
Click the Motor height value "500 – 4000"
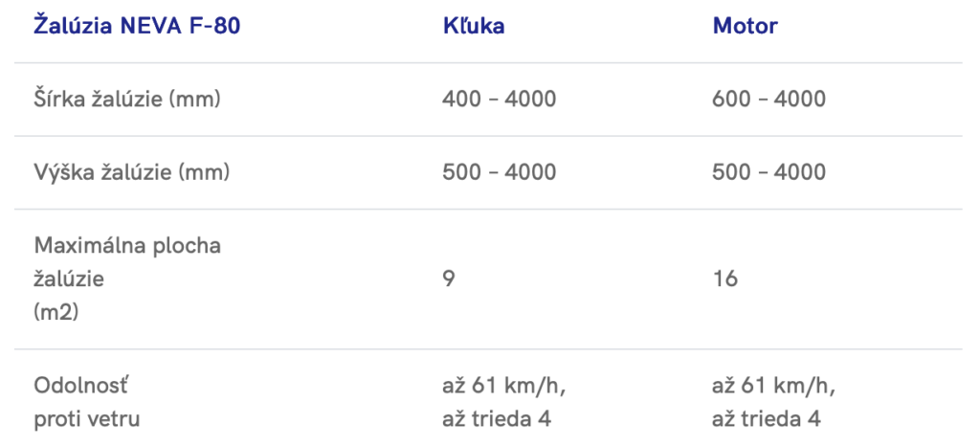click(768, 172)
